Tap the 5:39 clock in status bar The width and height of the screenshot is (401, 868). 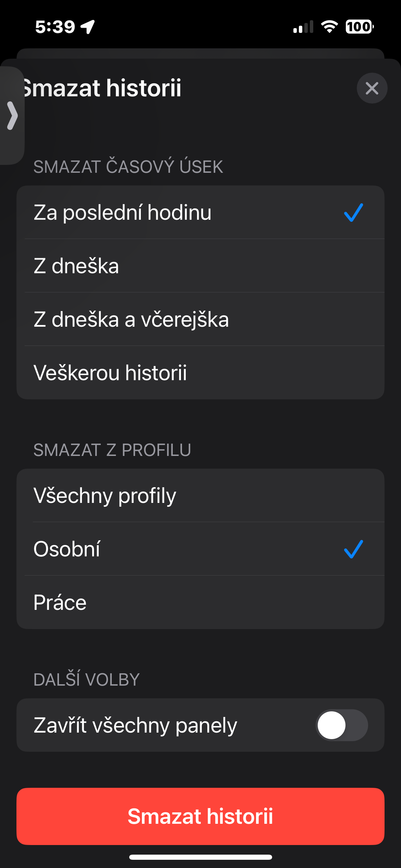point(55,27)
